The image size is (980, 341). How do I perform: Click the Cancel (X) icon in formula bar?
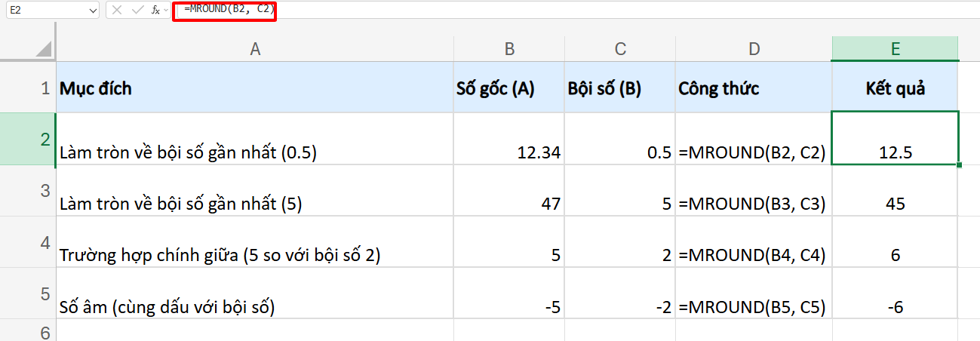point(118,10)
